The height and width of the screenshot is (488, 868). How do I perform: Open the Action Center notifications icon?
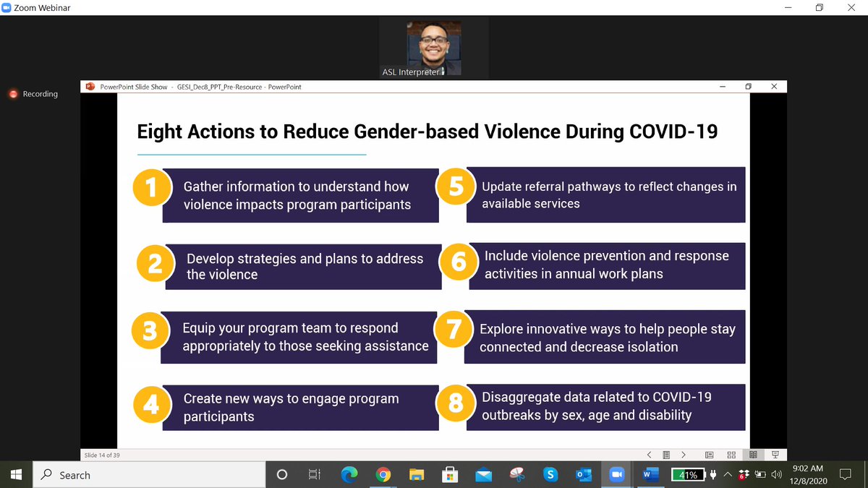[x=846, y=474]
